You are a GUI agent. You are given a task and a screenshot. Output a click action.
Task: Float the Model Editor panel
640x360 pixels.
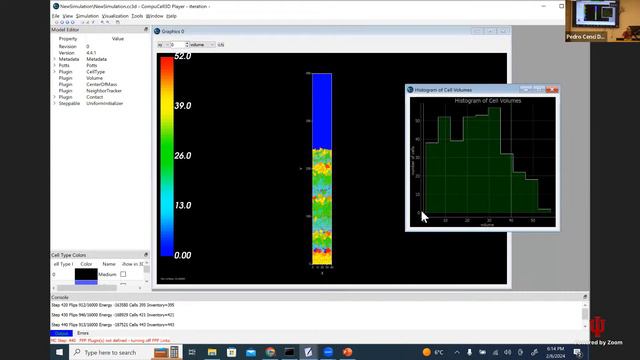pos(146,29)
